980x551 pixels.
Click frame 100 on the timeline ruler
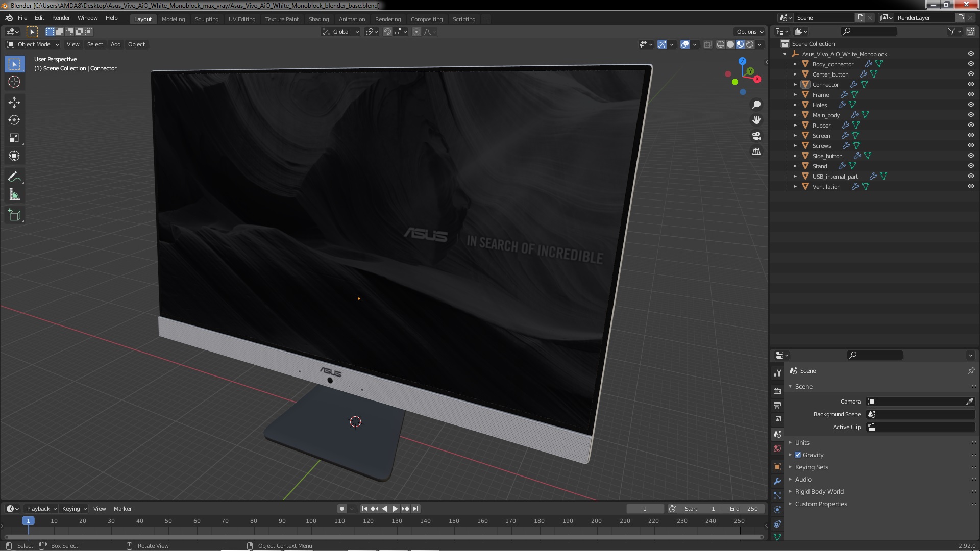click(311, 521)
